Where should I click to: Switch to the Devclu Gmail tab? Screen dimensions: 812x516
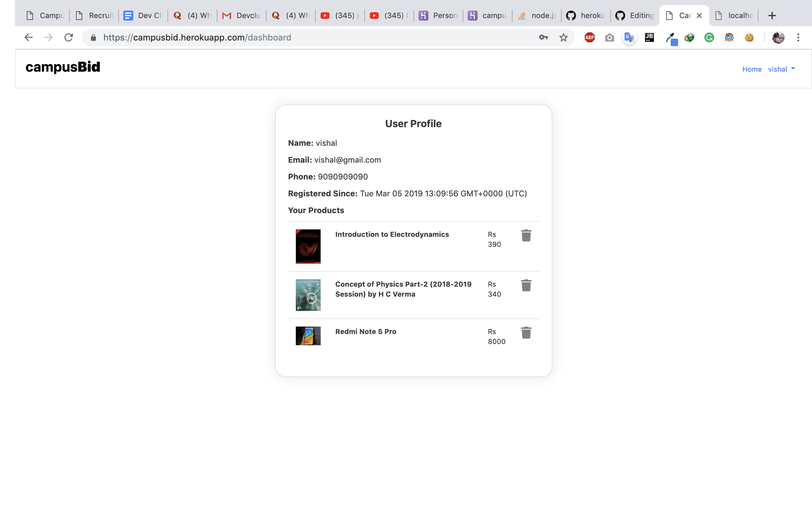[x=241, y=16]
